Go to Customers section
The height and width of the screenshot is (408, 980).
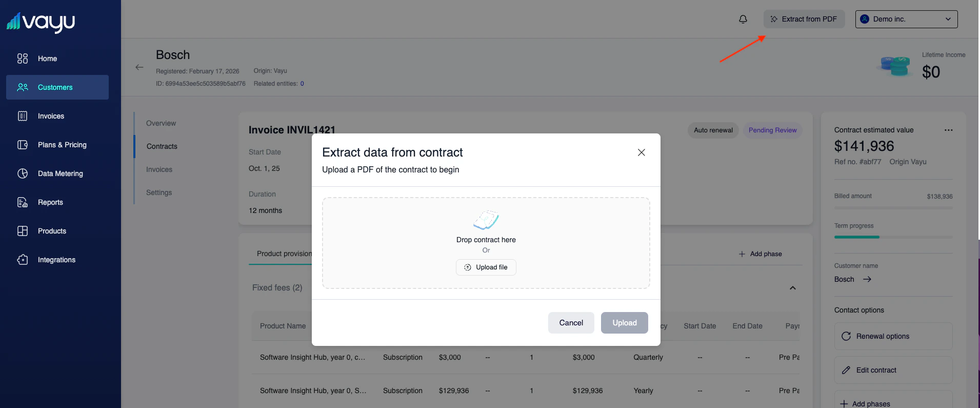tap(57, 87)
